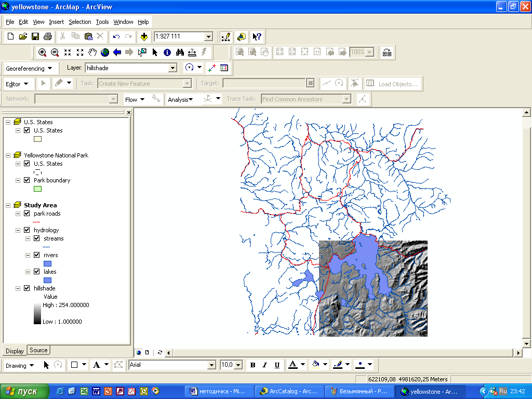Open the Drawing dropdown menu
Screen dimensions: 532x399
pyautogui.click(x=20, y=365)
